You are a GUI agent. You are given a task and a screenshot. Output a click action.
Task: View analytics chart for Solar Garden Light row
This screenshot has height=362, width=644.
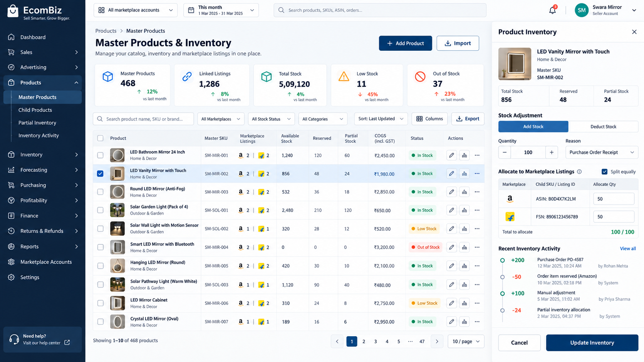pos(465,210)
